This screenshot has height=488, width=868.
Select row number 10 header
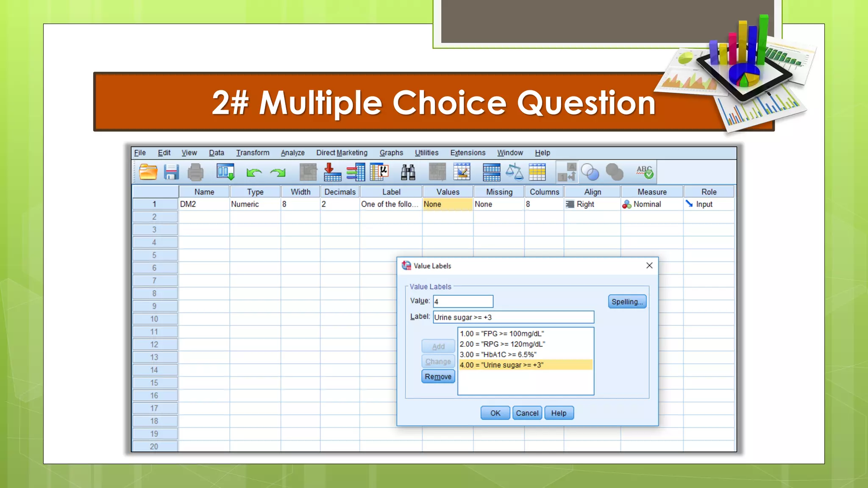(155, 319)
